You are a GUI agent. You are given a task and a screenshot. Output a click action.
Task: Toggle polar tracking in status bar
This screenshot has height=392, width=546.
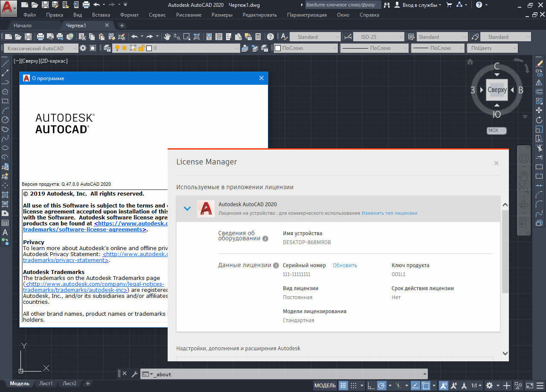pos(382,386)
